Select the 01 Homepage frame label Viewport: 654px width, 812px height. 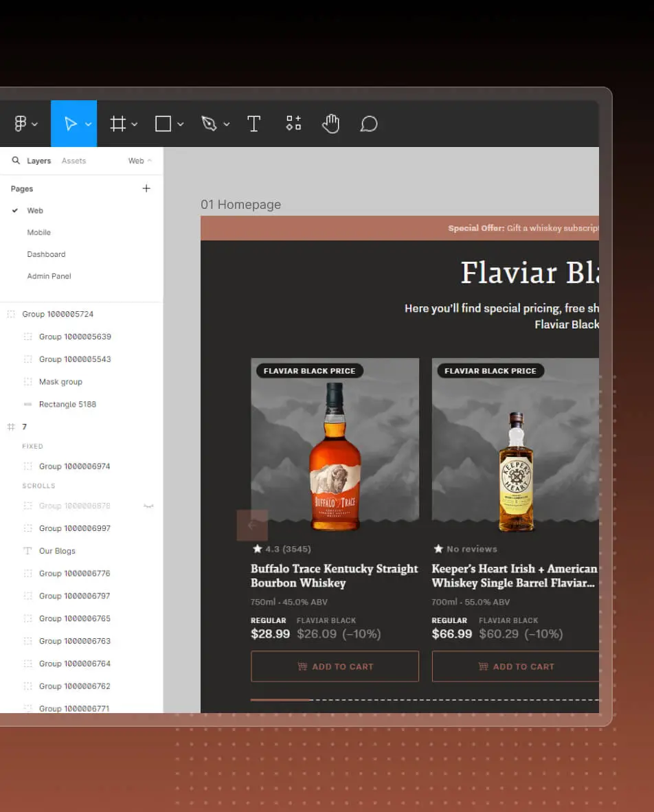240,205
